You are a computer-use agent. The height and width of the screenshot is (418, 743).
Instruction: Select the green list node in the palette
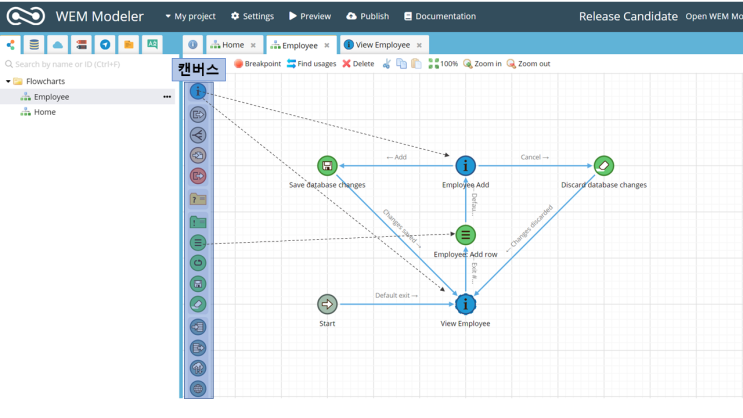[198, 243]
